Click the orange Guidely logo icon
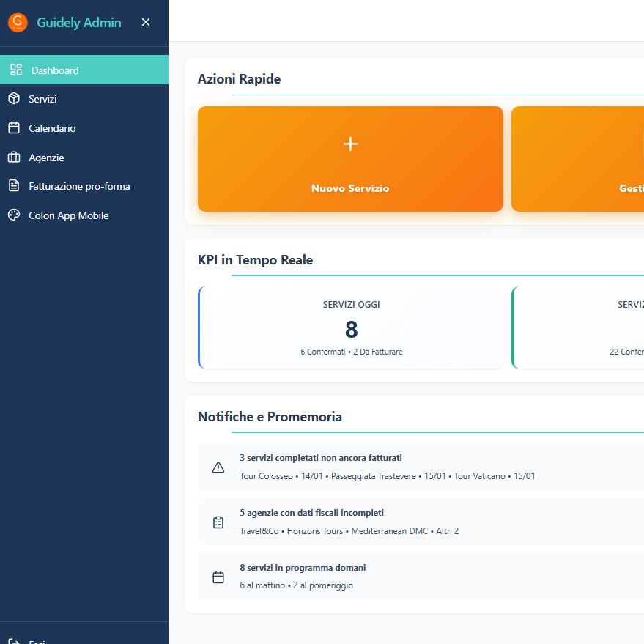This screenshot has width=644, height=644. pos(18,22)
